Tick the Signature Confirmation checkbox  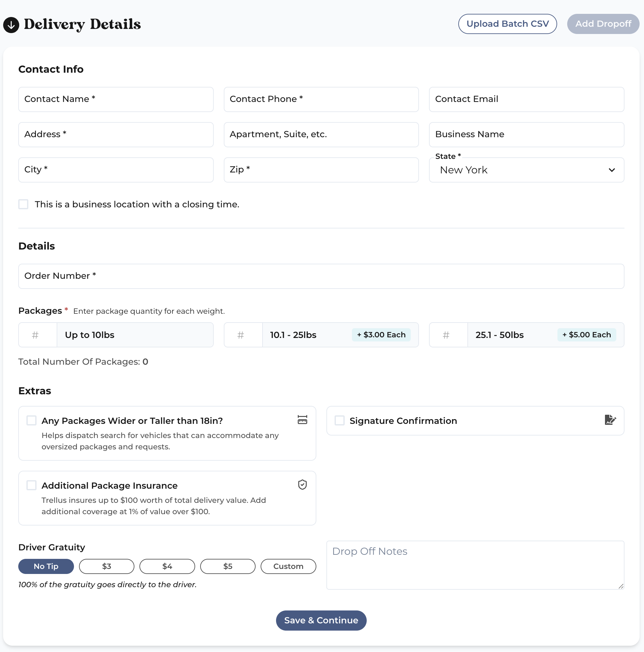point(339,420)
